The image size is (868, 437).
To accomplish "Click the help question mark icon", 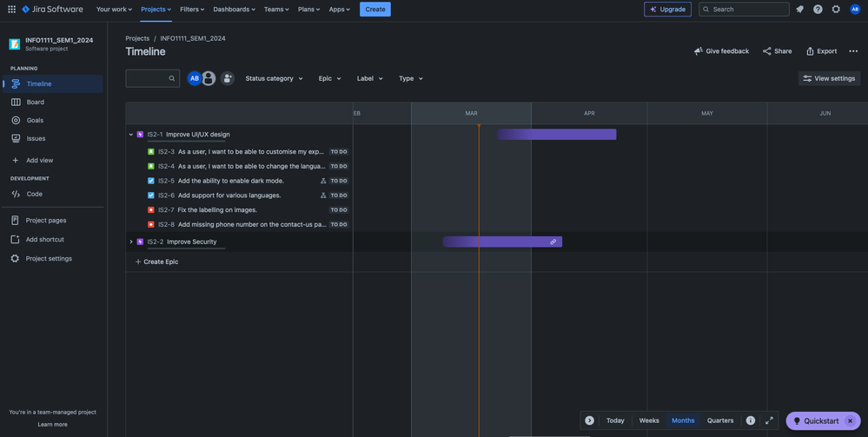I will click(x=818, y=10).
